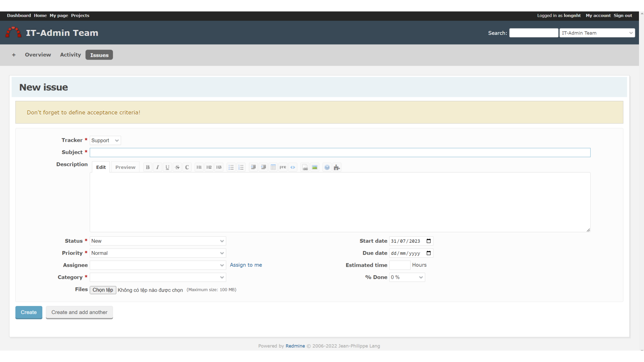The height and width of the screenshot is (362, 644).
Task: Open Start date calendar picker
Action: click(x=429, y=241)
